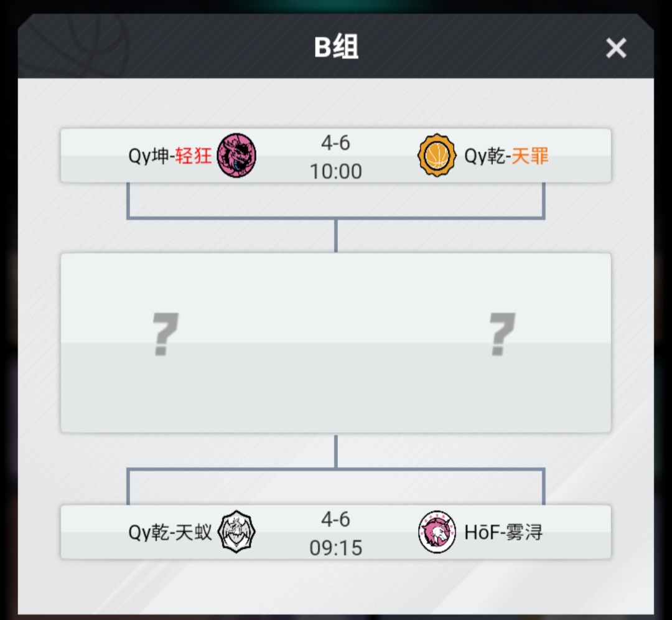This screenshot has width=672, height=620.
Task: Click the orange basketball badge logo
Action: pyautogui.click(x=436, y=155)
